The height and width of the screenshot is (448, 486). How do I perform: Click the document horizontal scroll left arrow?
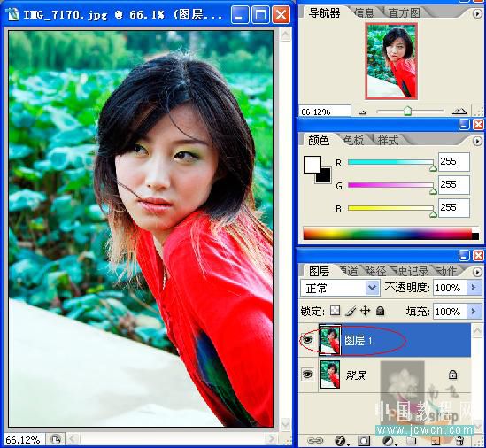pos(73,439)
